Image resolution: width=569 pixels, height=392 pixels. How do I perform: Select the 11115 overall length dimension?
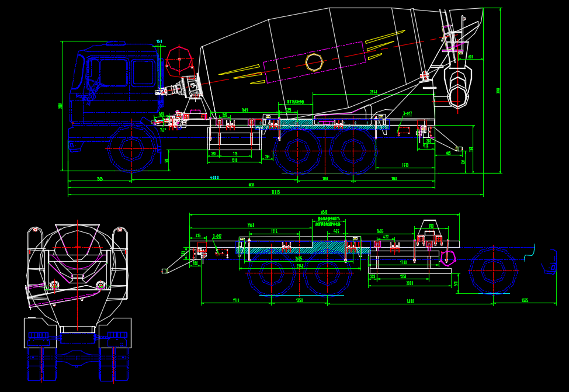(x=275, y=192)
